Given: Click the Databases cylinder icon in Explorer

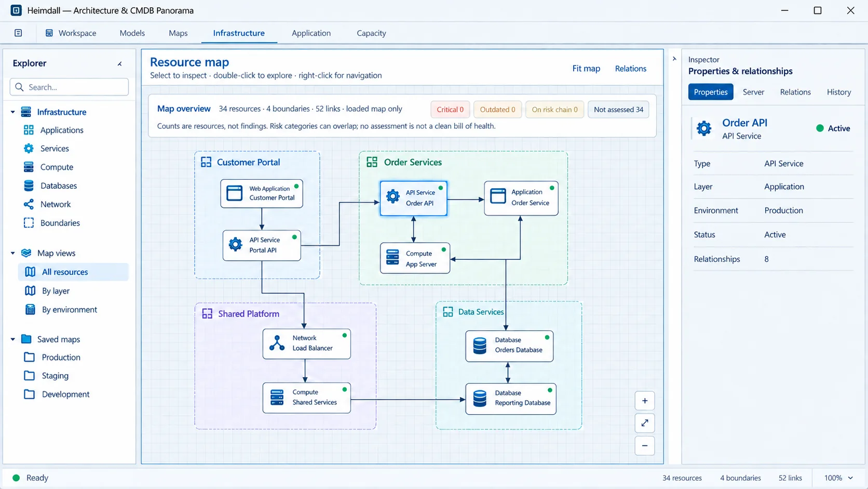Looking at the screenshot, I should pyautogui.click(x=29, y=186).
